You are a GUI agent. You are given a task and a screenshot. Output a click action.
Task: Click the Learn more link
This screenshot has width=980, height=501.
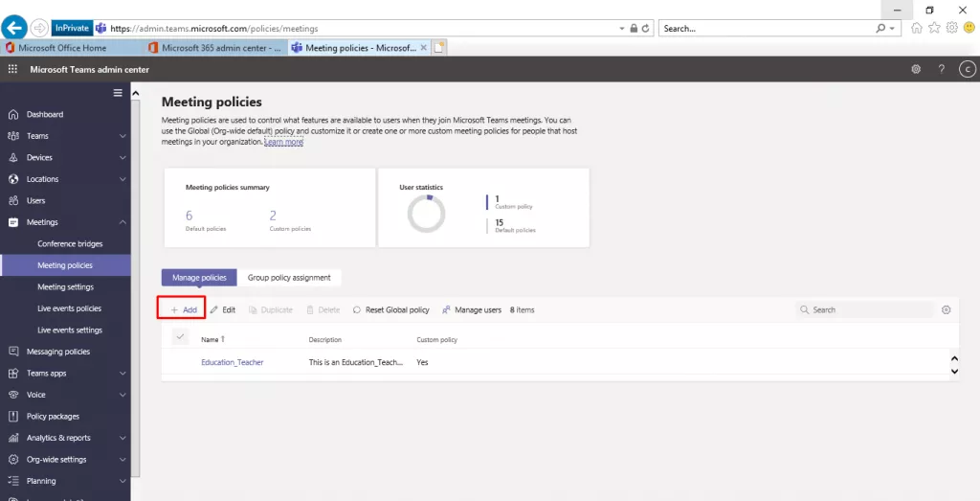(x=283, y=142)
